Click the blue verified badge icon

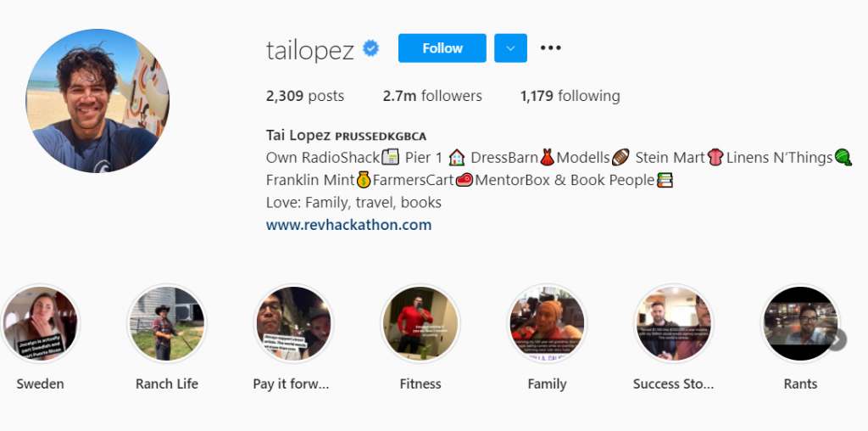(x=371, y=48)
